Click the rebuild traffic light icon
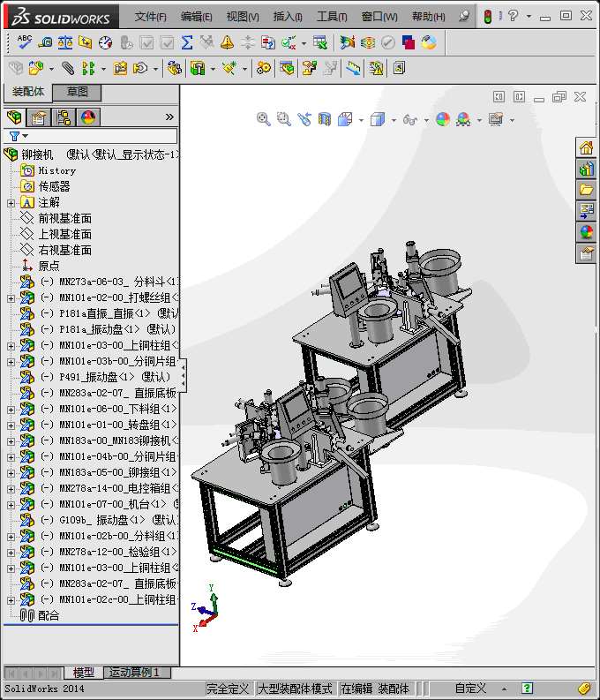The image size is (600, 700). coord(488,17)
